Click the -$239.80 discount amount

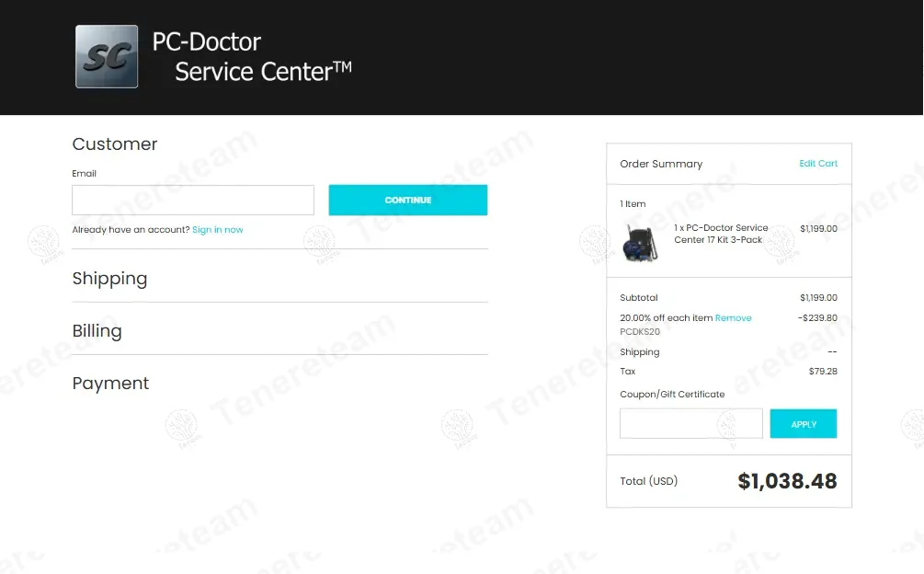(816, 318)
